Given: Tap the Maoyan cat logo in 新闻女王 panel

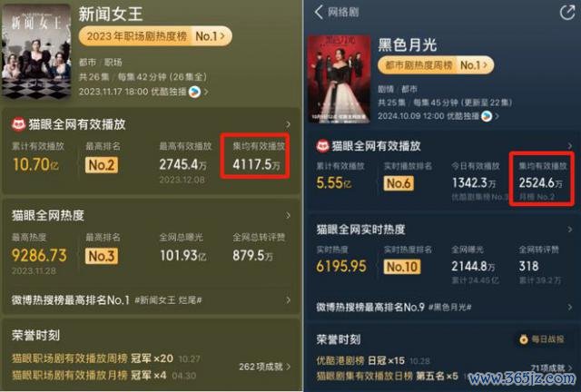Looking at the screenshot, I should [x=18, y=124].
